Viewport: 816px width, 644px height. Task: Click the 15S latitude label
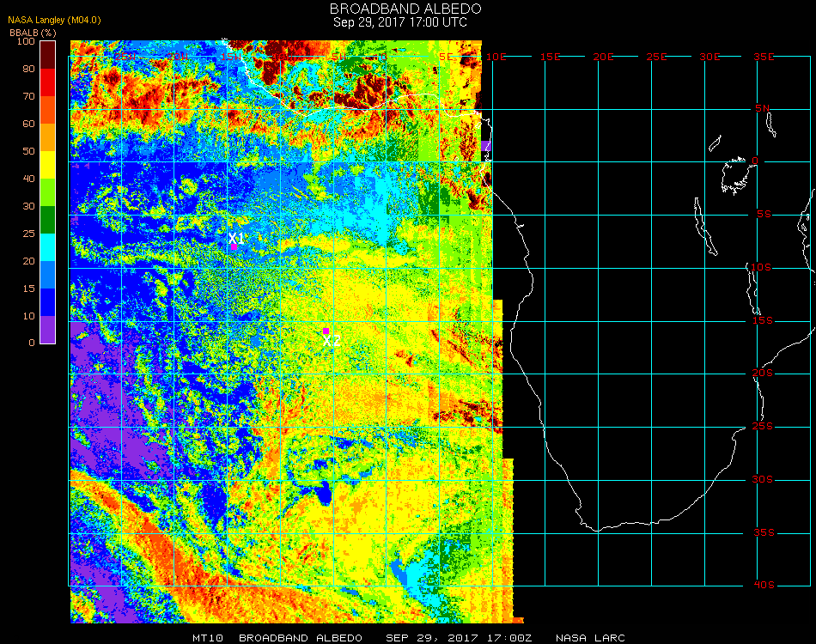pos(763,320)
